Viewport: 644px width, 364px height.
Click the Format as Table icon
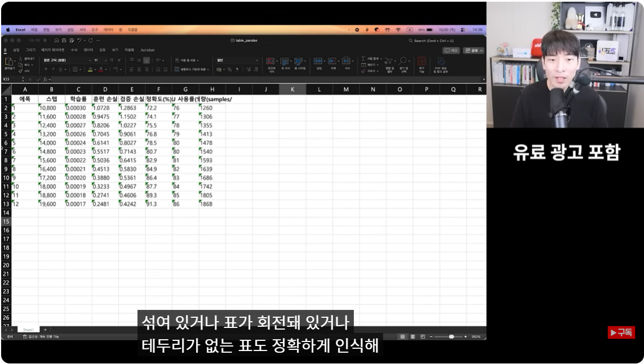284,61
